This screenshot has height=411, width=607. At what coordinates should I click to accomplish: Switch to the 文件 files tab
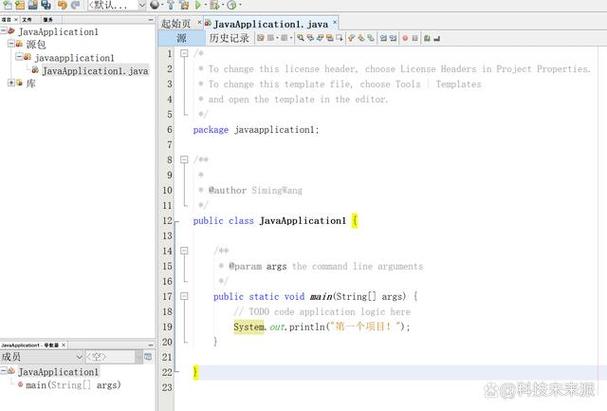(x=27, y=19)
